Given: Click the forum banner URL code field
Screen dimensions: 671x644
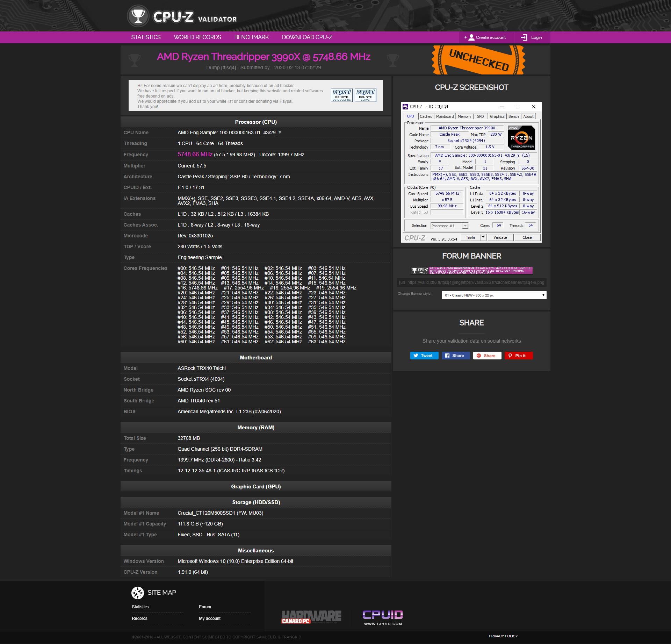Looking at the screenshot, I should pyautogui.click(x=471, y=282).
